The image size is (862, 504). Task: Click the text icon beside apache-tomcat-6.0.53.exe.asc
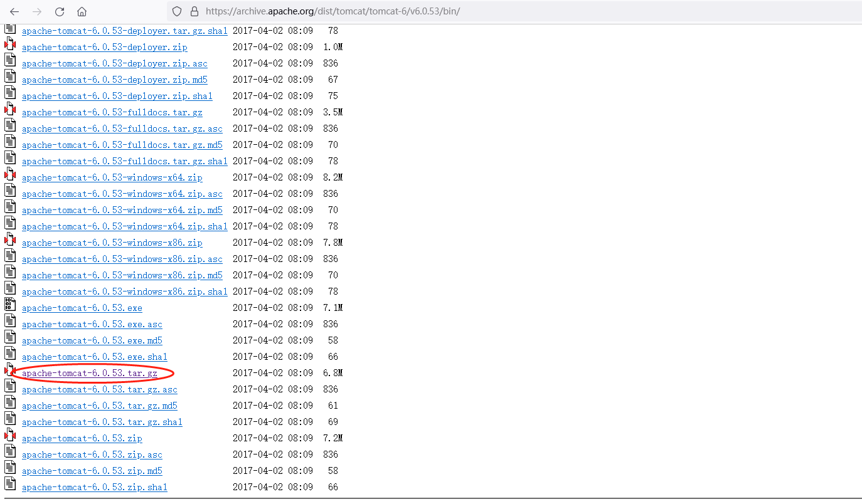click(x=9, y=321)
